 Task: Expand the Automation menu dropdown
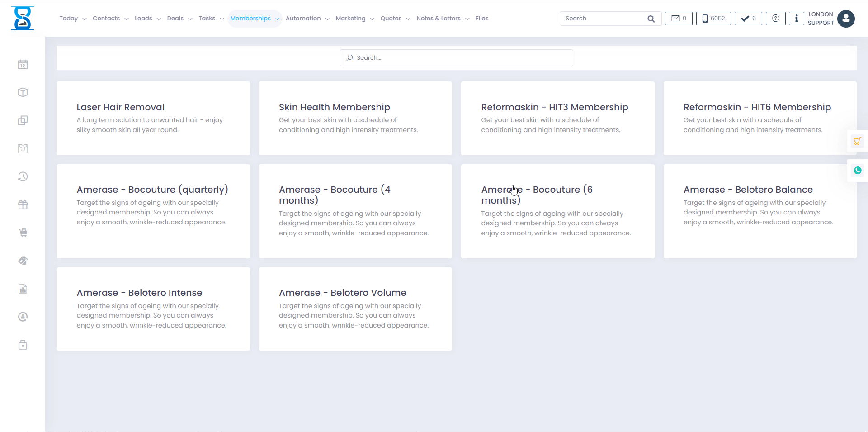[x=307, y=19]
